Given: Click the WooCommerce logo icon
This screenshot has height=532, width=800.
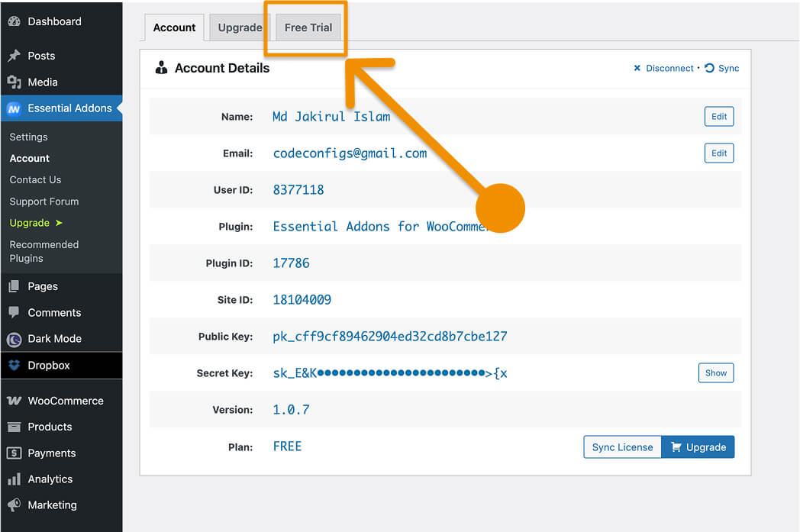Looking at the screenshot, I should [15, 401].
